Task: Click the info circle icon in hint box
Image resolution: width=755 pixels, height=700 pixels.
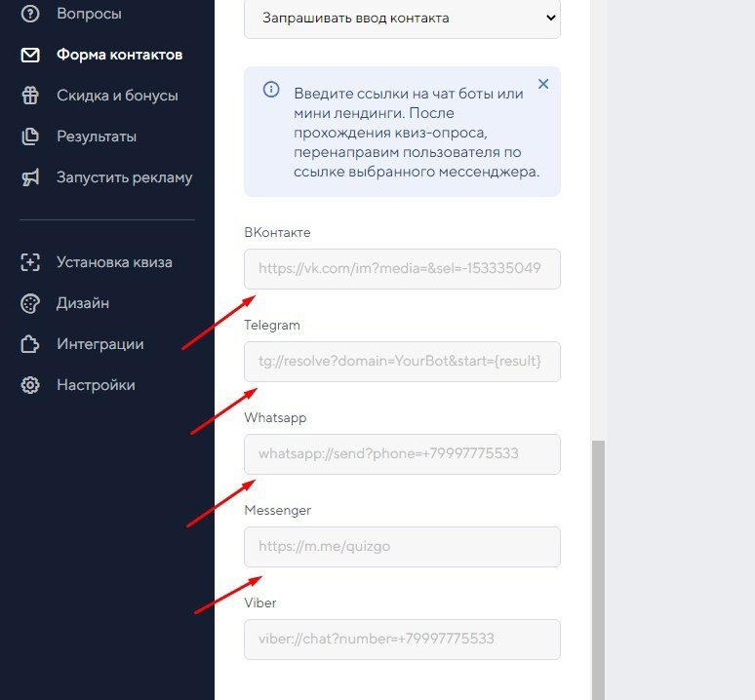Action: pos(271,90)
